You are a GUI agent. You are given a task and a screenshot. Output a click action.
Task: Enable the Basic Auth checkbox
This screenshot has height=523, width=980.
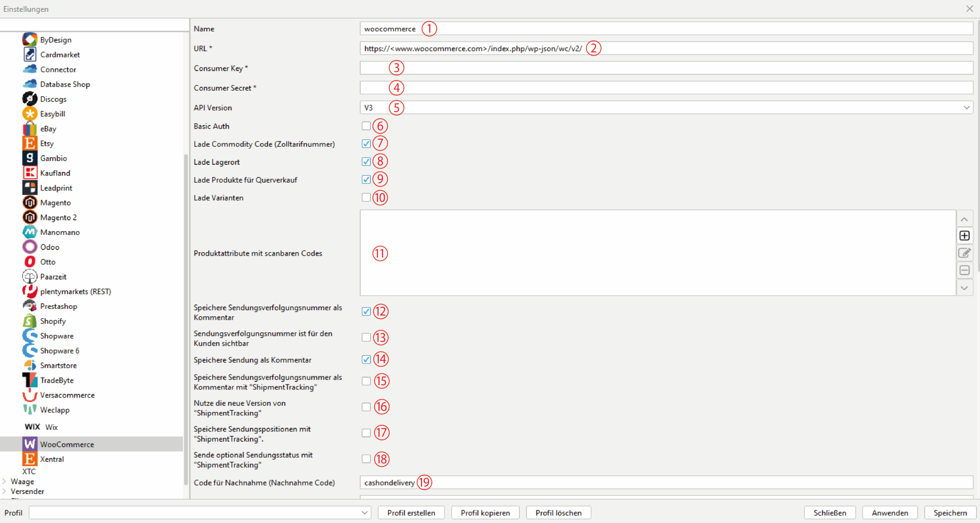click(x=366, y=126)
